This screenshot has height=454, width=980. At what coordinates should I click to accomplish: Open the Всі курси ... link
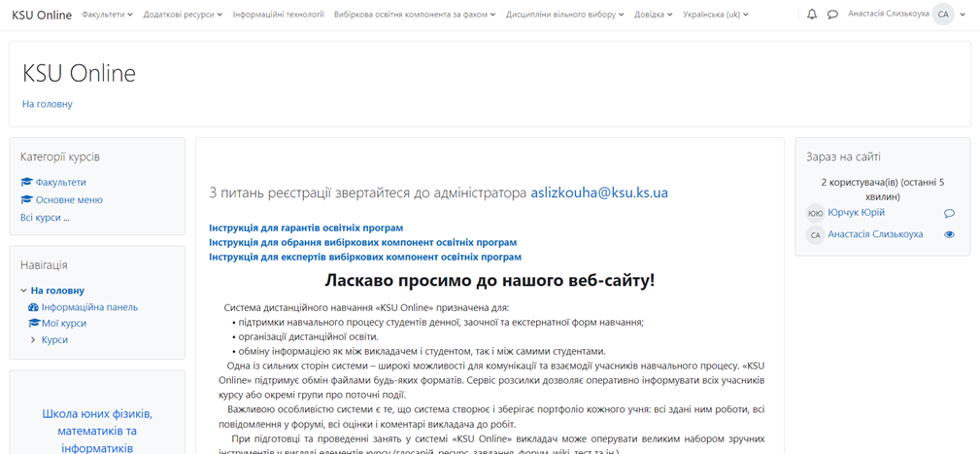pos(45,218)
